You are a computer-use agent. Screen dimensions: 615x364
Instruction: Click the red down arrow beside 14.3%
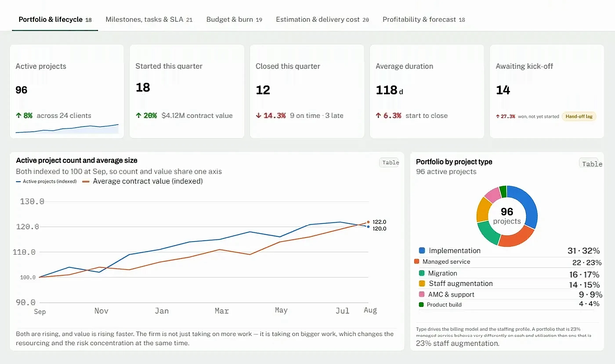(259, 115)
